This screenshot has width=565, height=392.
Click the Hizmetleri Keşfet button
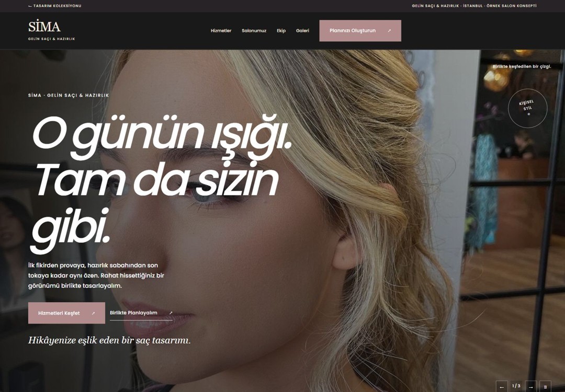click(66, 313)
